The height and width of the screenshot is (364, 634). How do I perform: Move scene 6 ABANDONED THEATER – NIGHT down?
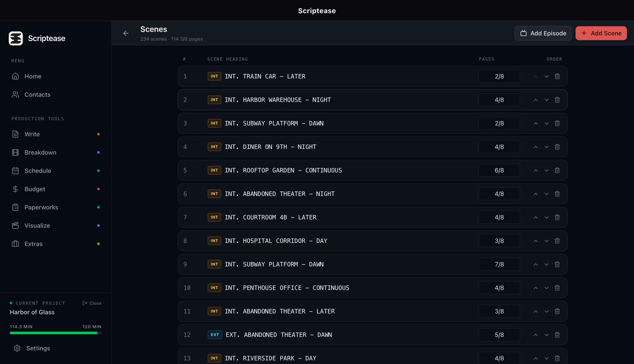[547, 194]
